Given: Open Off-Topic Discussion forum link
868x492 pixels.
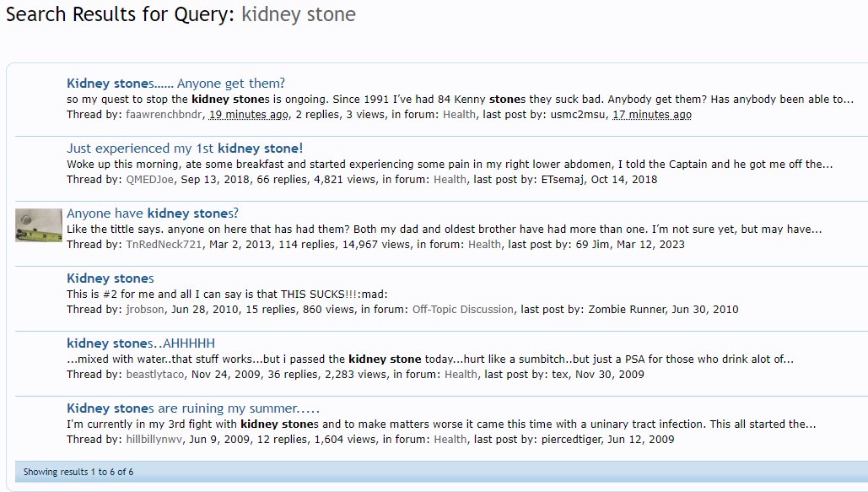Looking at the screenshot, I should tap(463, 309).
